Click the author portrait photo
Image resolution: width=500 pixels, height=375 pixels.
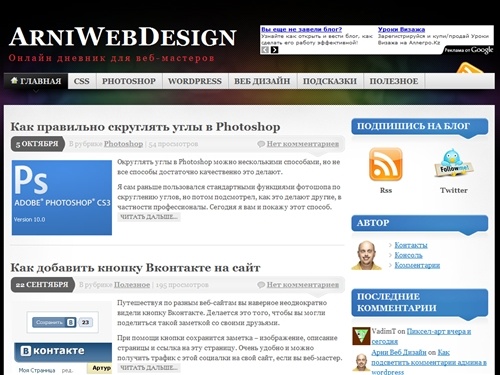pos(366,255)
